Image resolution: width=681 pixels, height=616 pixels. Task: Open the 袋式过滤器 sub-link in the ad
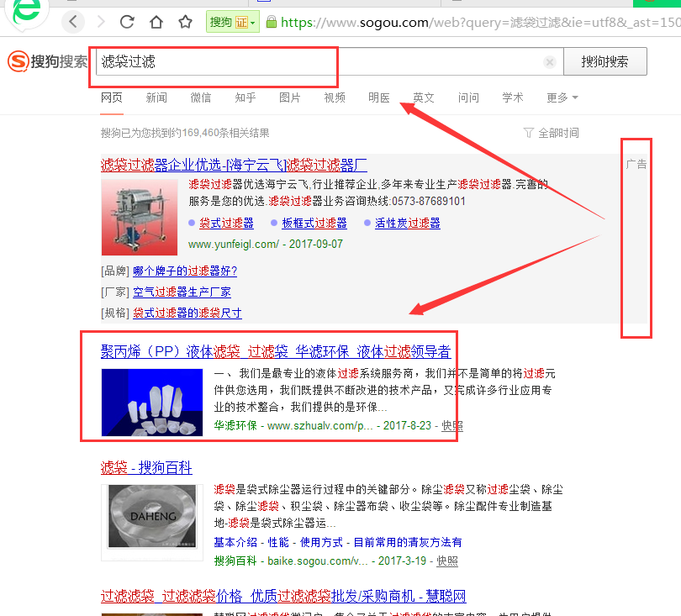(226, 223)
